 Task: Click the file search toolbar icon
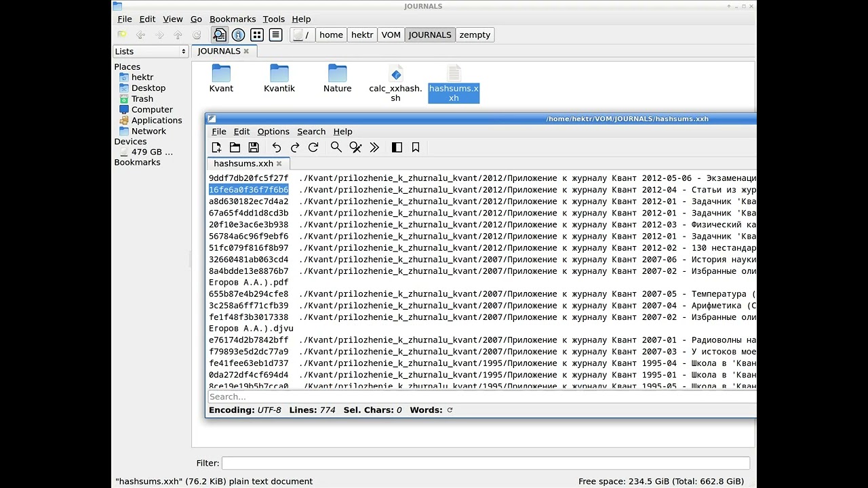tap(220, 35)
